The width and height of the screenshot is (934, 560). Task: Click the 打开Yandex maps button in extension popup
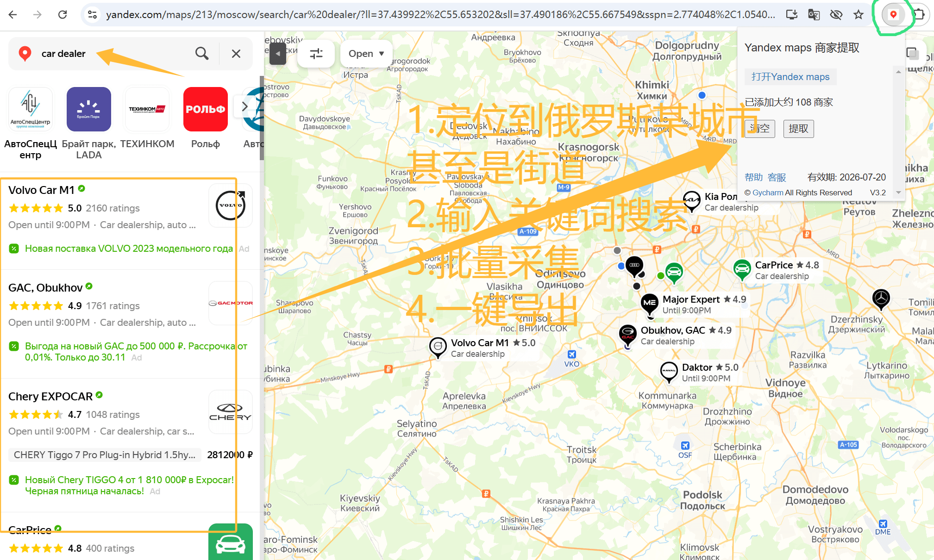790,77
